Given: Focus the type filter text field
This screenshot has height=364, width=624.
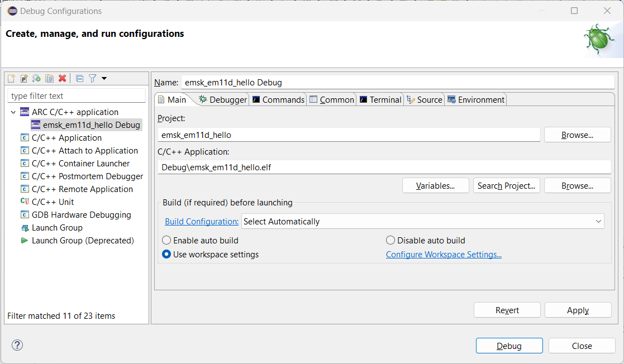Looking at the screenshot, I should (77, 96).
